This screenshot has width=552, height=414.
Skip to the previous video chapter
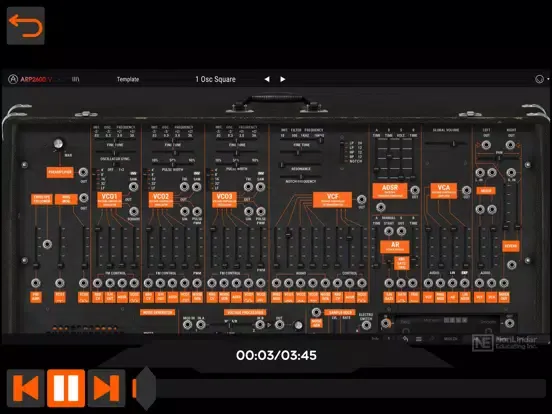pos(26,388)
